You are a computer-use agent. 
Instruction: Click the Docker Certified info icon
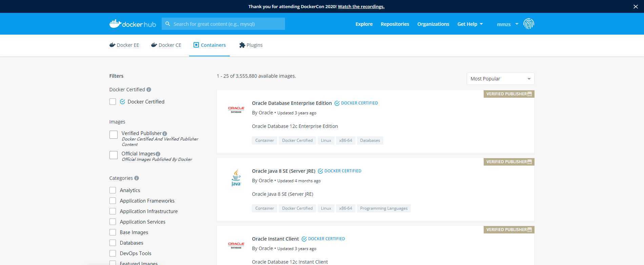tap(149, 90)
